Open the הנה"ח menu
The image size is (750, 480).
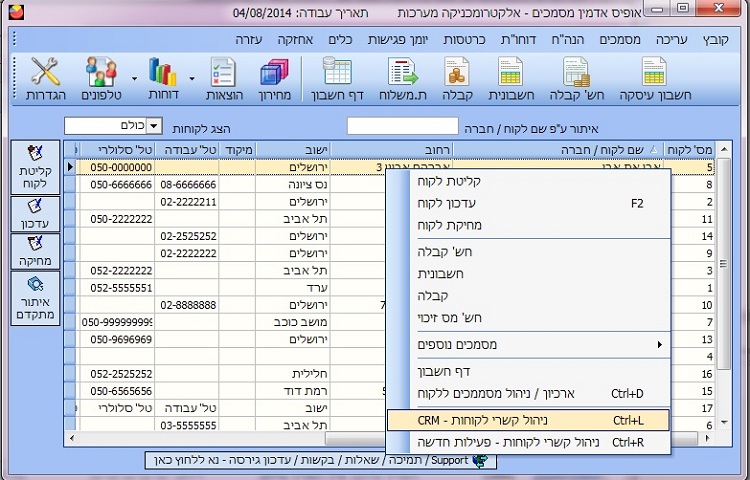[568, 40]
